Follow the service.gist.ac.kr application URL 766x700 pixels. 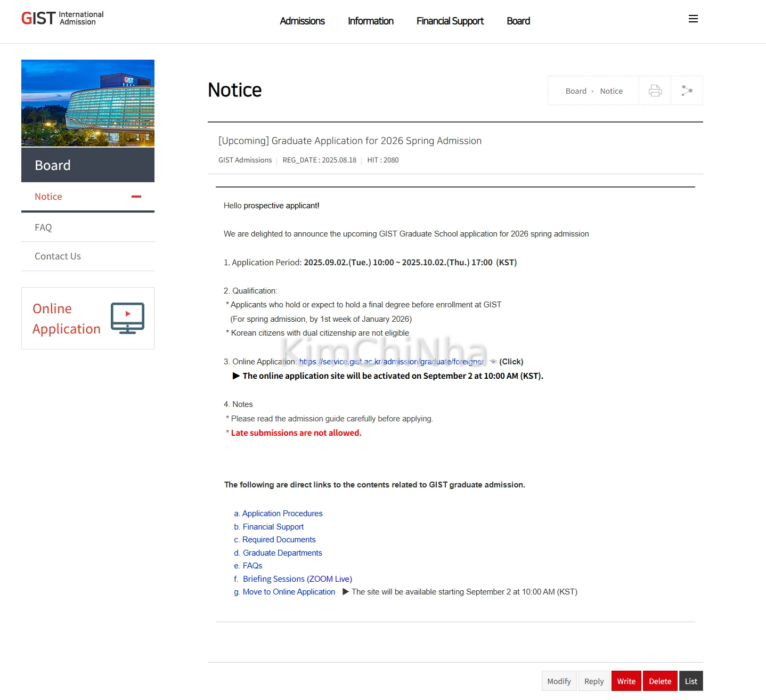click(x=392, y=362)
